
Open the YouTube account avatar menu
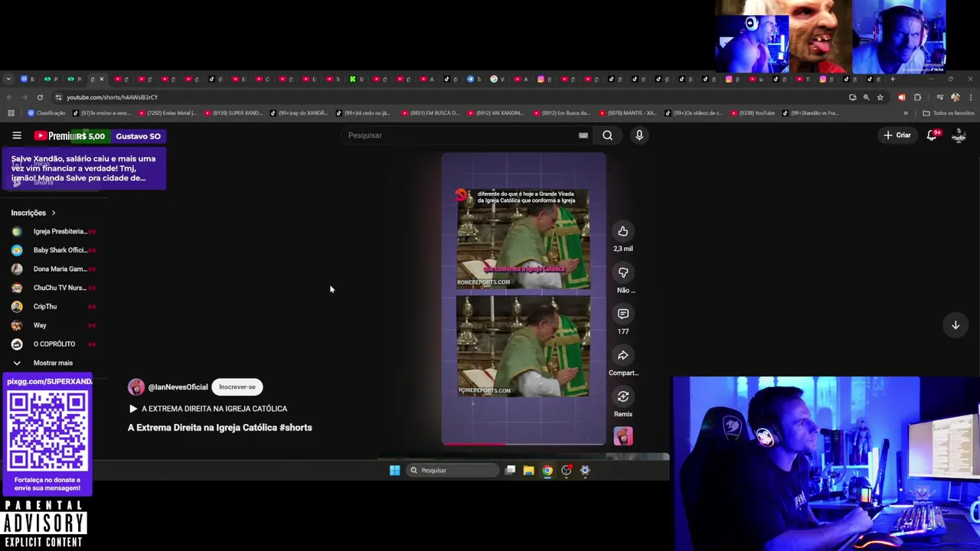click(x=959, y=135)
